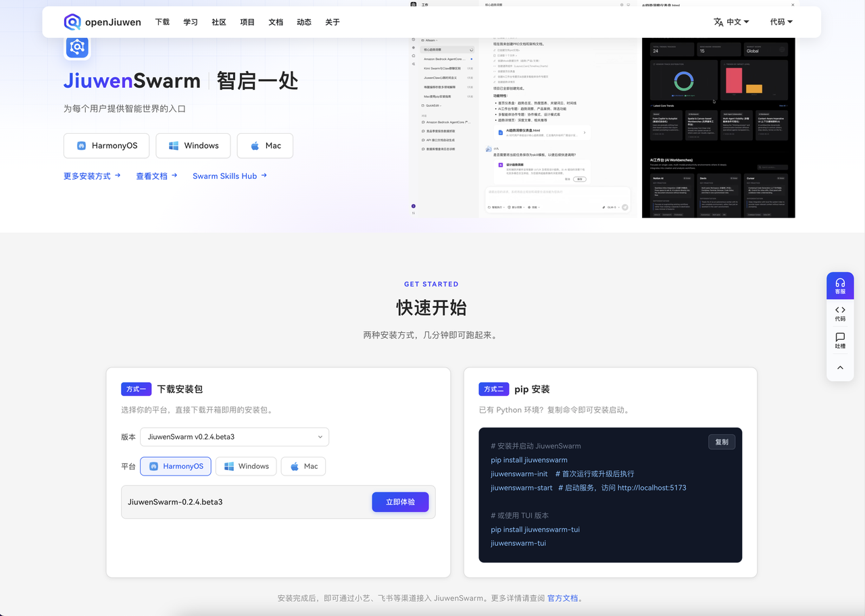Open the 动态 nav menu item
Image resolution: width=865 pixels, height=616 pixels.
pos(304,22)
